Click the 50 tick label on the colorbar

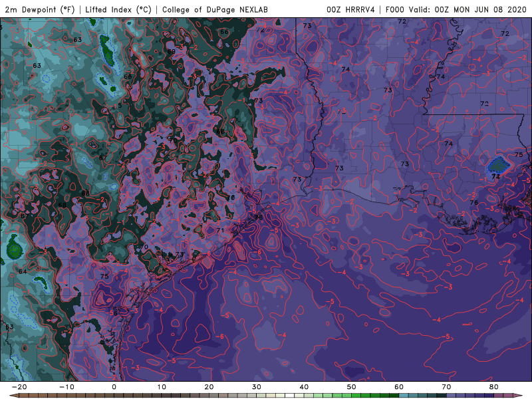pyautogui.click(x=352, y=387)
